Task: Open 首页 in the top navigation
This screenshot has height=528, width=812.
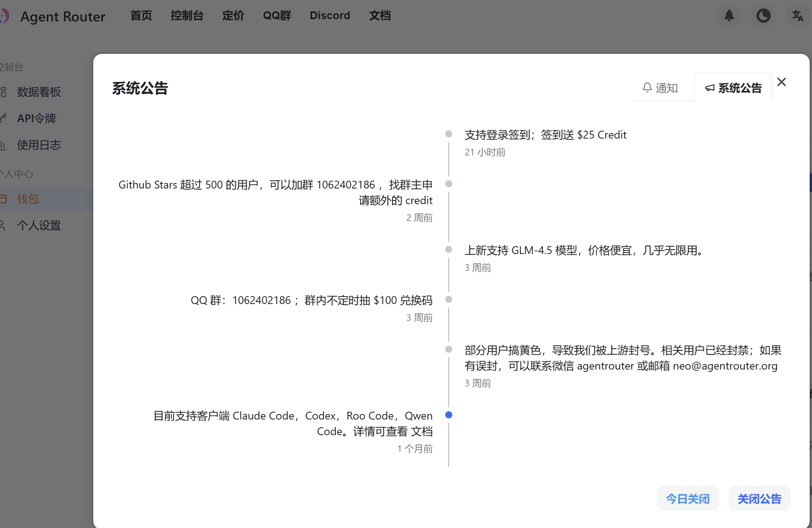Action: tap(141, 16)
